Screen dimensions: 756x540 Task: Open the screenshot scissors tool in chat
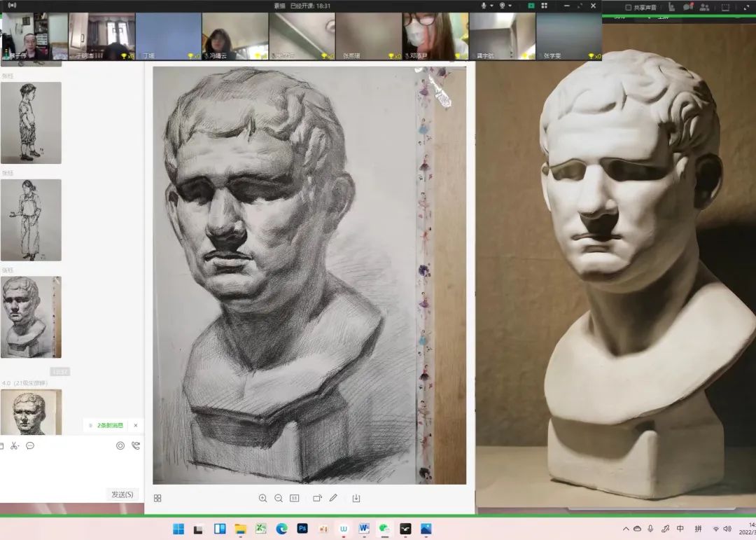(x=15, y=446)
